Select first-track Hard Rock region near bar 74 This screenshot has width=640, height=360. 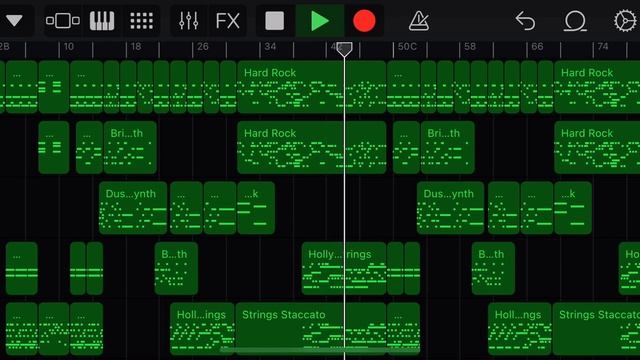[x=597, y=87]
